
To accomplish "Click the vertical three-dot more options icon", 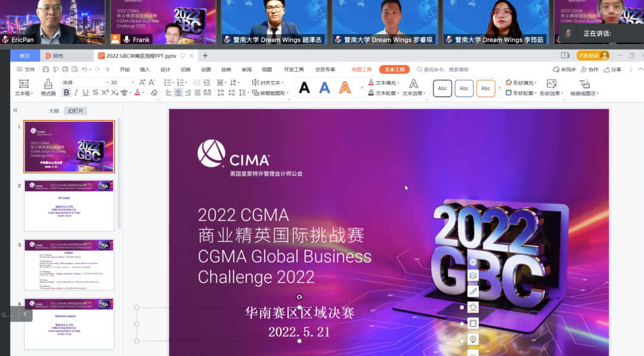I will click(631, 69).
